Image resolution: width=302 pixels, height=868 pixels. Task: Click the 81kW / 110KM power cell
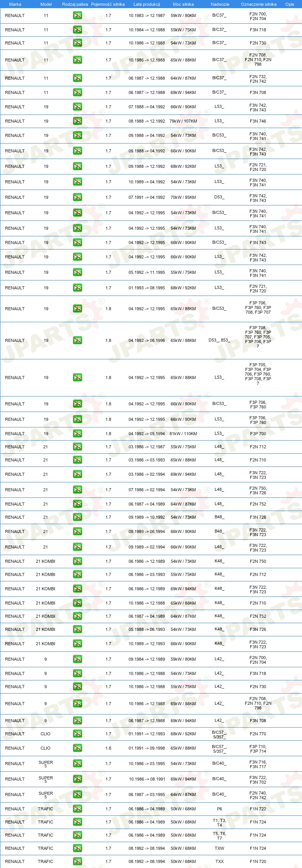[x=183, y=434]
